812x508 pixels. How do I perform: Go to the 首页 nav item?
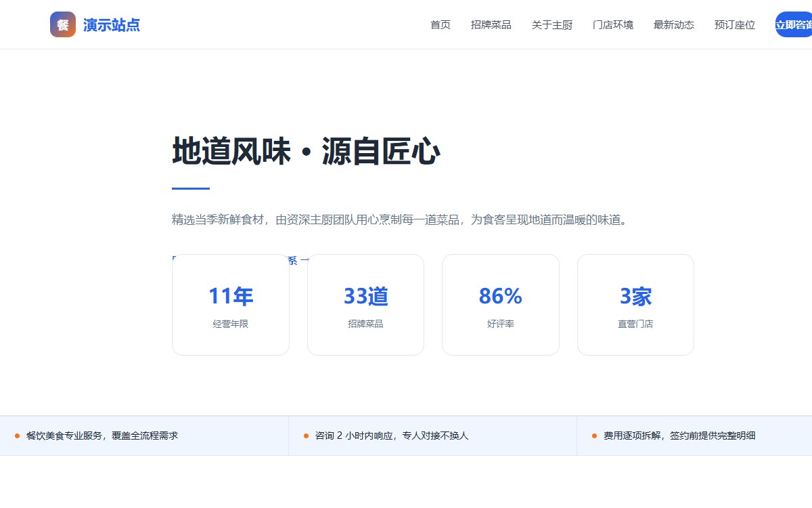click(x=441, y=25)
